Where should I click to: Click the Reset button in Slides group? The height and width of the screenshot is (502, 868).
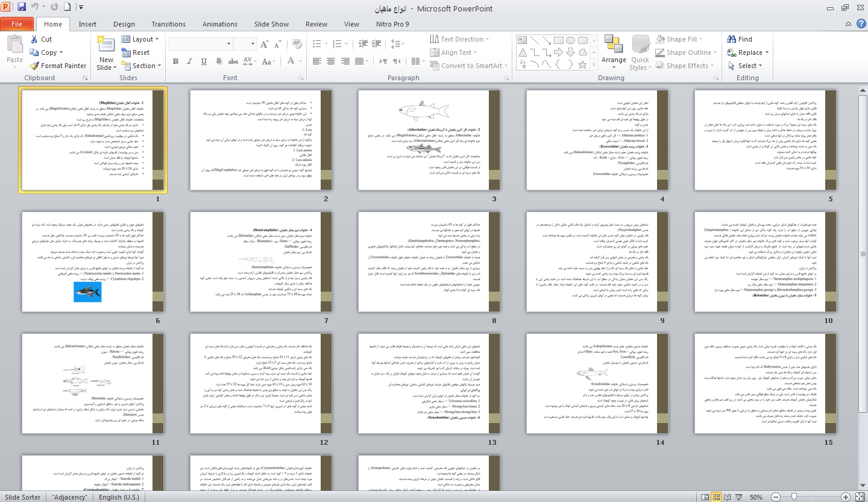138,52
